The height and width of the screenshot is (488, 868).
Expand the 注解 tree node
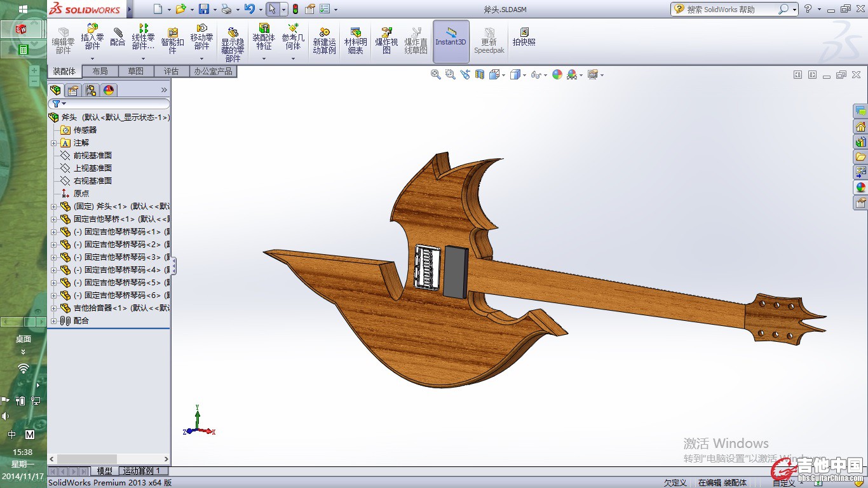54,143
